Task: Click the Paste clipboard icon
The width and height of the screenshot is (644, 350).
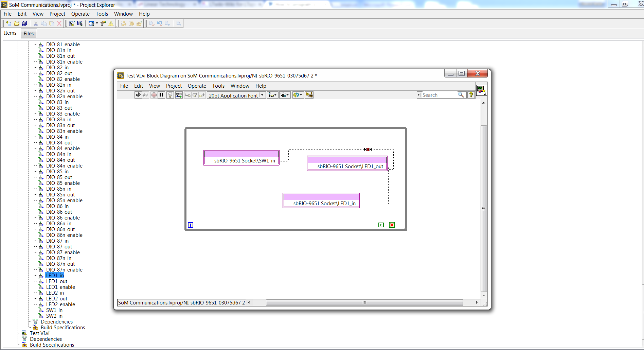Action: pyautogui.click(x=52, y=23)
